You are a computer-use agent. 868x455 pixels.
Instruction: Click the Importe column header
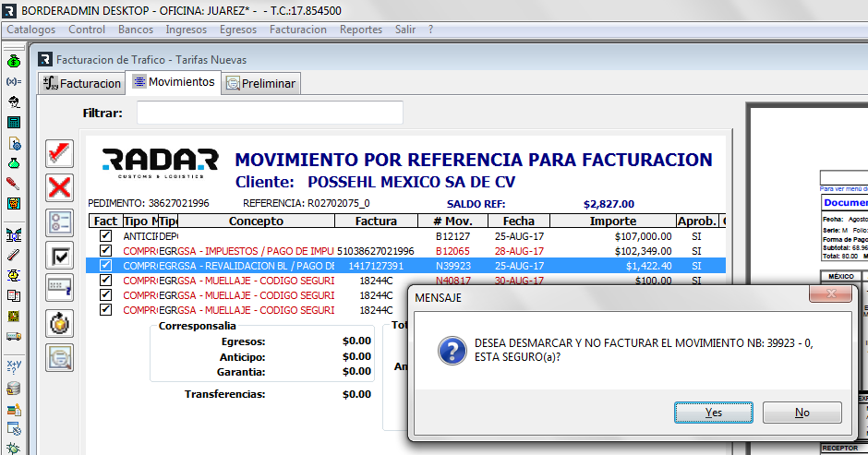pos(613,221)
